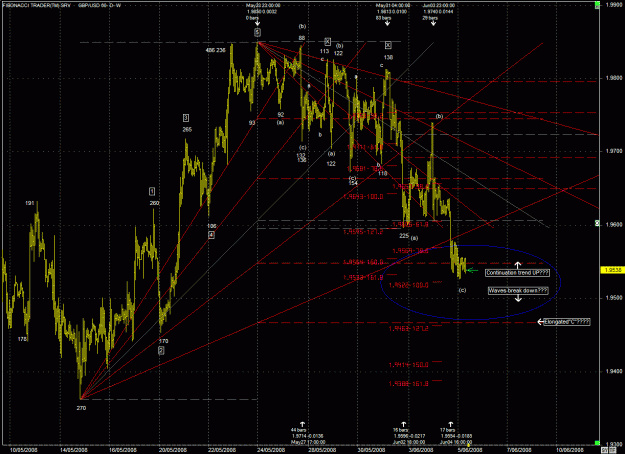Screen dimensions: 625x454
Task: Click the 16 bars time marker at bottom
Action: (401, 430)
